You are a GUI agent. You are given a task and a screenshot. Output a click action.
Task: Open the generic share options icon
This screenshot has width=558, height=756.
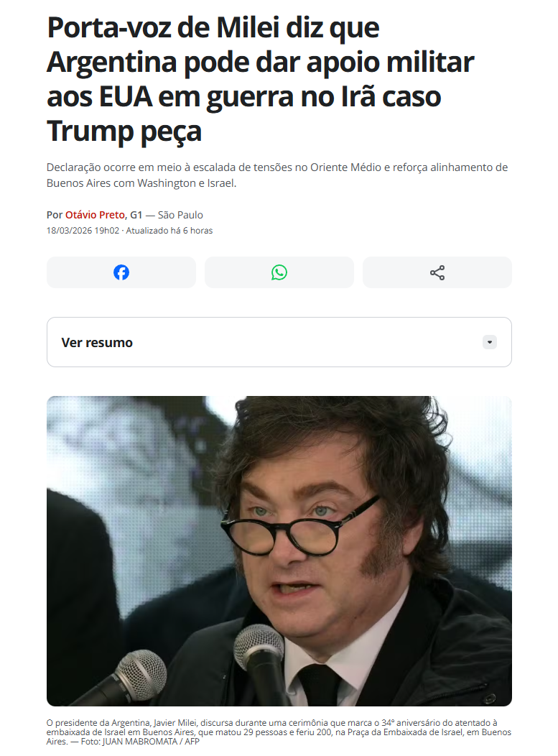click(437, 272)
